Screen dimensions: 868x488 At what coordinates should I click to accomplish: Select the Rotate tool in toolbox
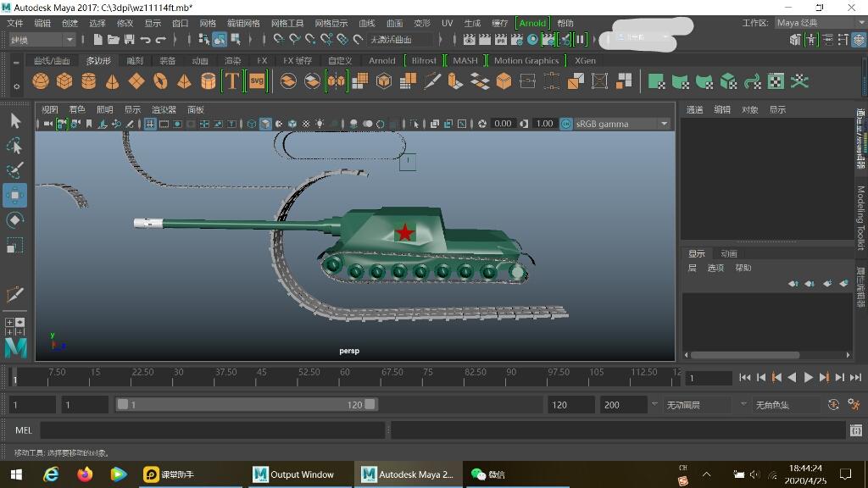tap(14, 220)
